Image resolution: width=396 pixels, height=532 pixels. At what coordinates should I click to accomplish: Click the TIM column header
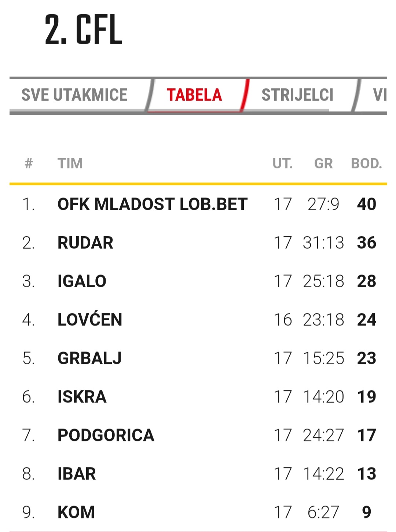(70, 164)
